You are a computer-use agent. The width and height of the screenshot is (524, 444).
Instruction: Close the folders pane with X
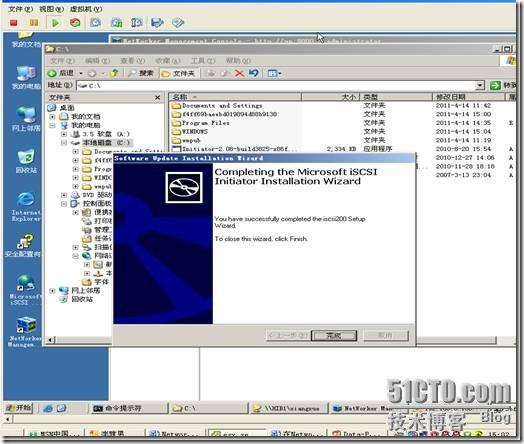coord(158,98)
